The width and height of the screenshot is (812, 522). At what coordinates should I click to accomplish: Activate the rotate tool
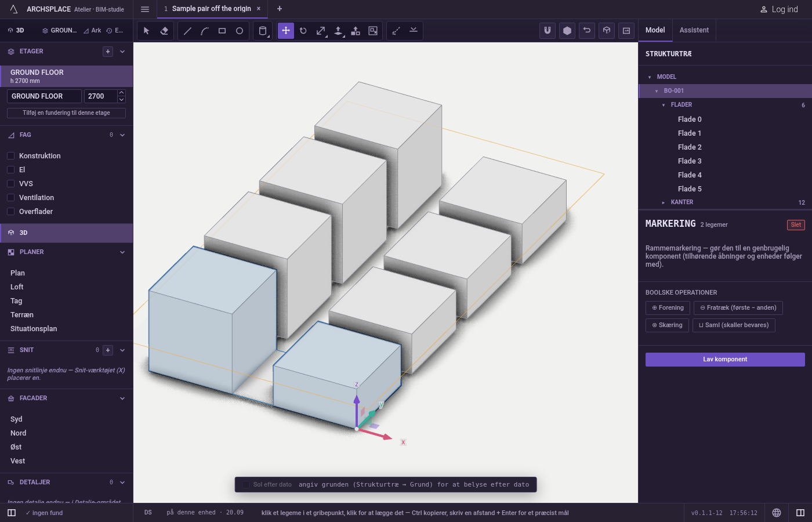coord(303,31)
